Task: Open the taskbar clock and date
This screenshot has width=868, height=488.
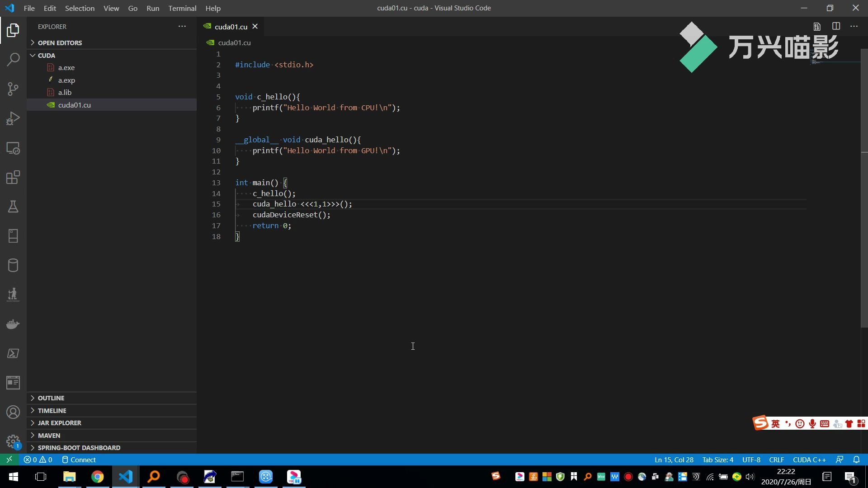Action: tap(786, 477)
